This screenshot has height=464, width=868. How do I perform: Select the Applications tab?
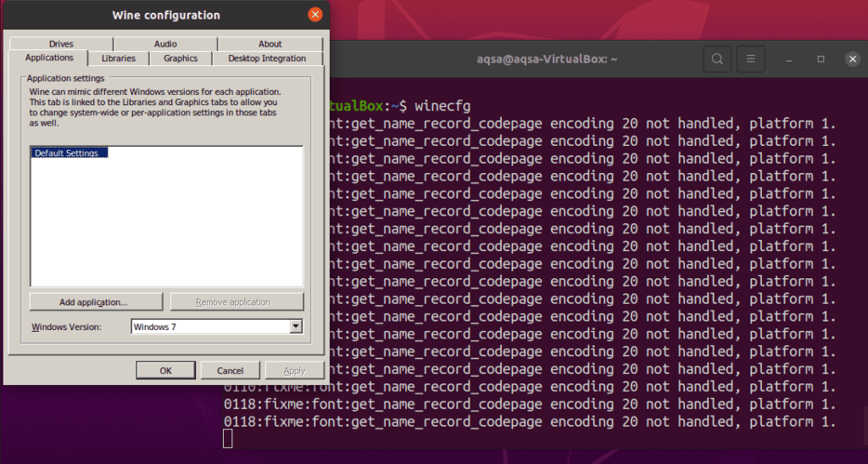coord(48,58)
